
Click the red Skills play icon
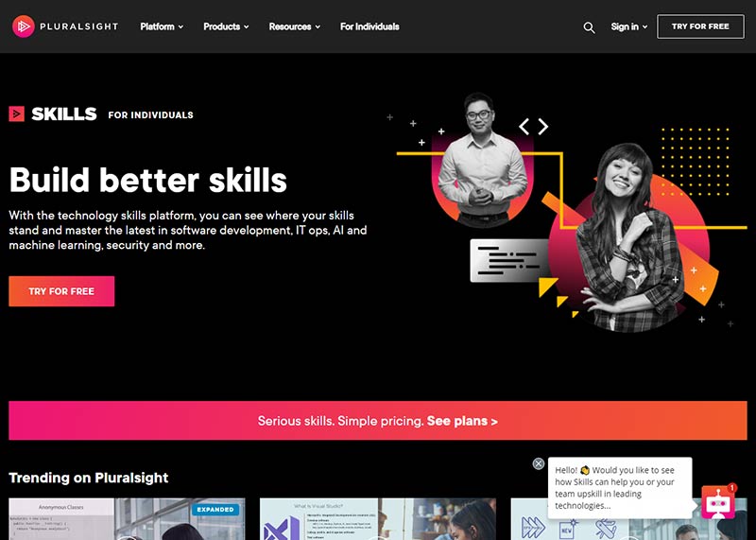16,113
